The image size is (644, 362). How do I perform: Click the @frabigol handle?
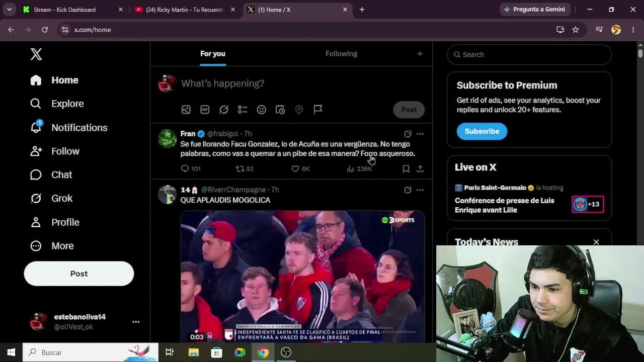click(x=222, y=134)
